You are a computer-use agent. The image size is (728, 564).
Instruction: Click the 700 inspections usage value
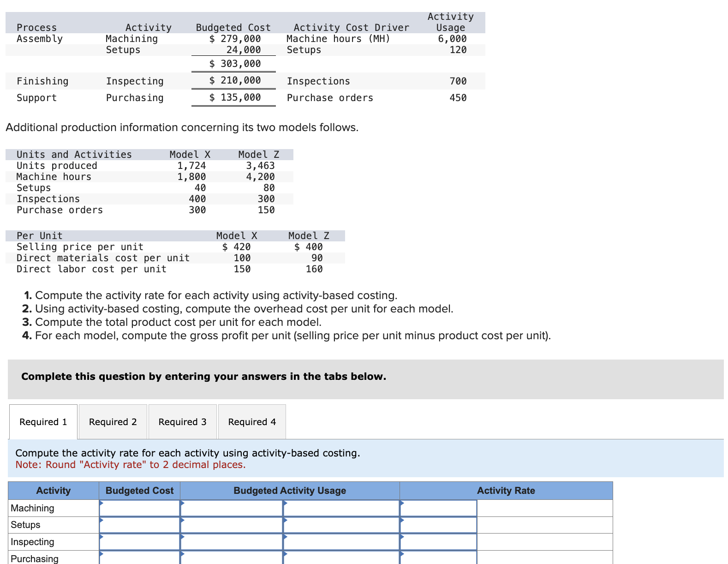click(458, 81)
